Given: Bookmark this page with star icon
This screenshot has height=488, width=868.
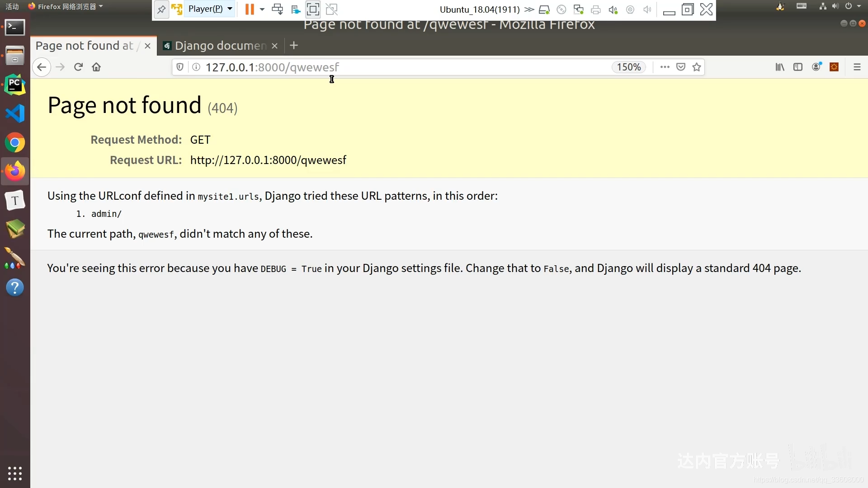Looking at the screenshot, I should [697, 67].
